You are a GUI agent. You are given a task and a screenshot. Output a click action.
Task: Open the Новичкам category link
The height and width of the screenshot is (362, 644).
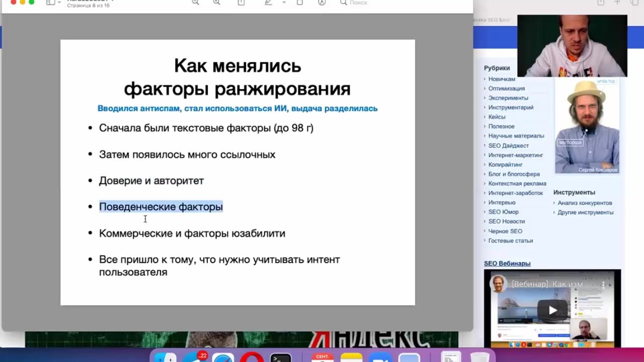502,79
